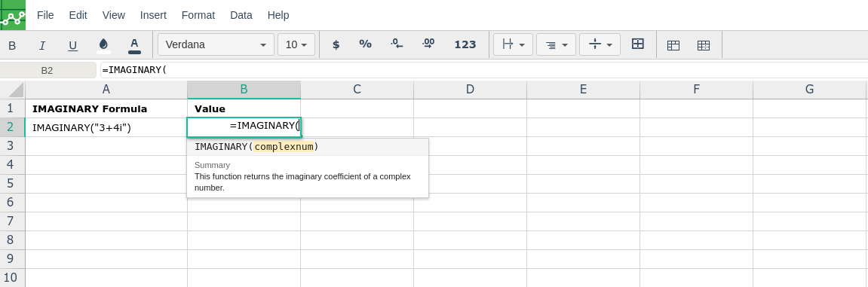The image size is (868, 287).
Task: Toggle underline formatting
Action: (x=72, y=45)
